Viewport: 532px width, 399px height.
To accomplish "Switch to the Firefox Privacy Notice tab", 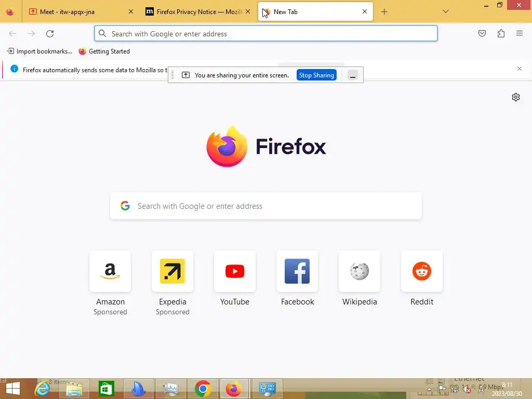I will (198, 11).
